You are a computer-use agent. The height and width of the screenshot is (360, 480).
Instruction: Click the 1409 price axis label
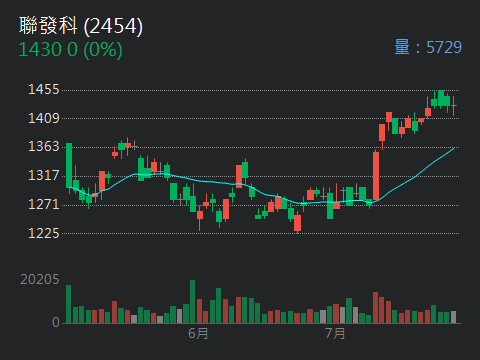click(44, 118)
